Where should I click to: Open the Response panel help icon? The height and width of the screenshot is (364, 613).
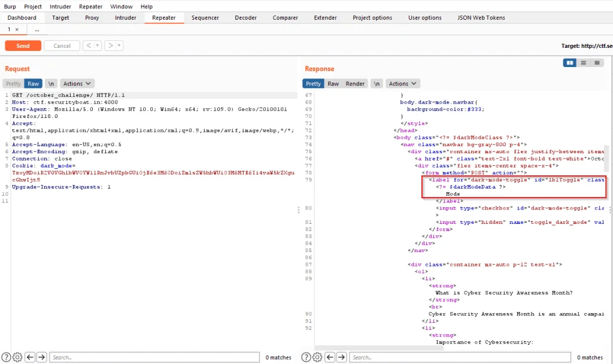pos(306,357)
